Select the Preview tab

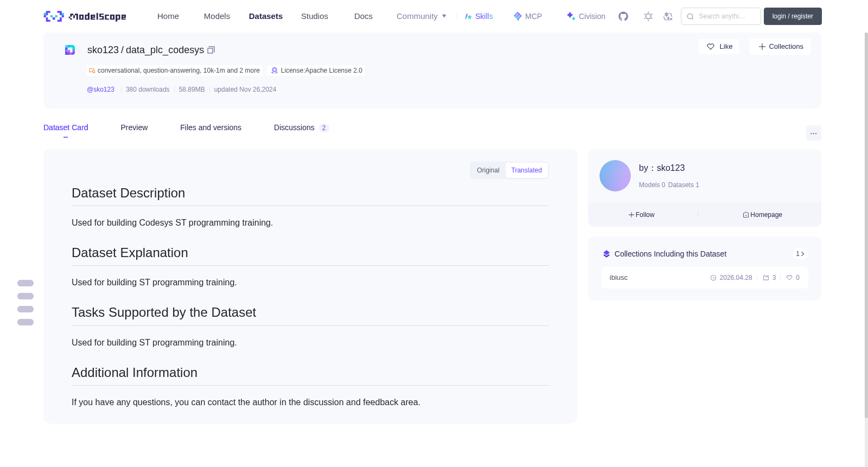[x=134, y=127]
